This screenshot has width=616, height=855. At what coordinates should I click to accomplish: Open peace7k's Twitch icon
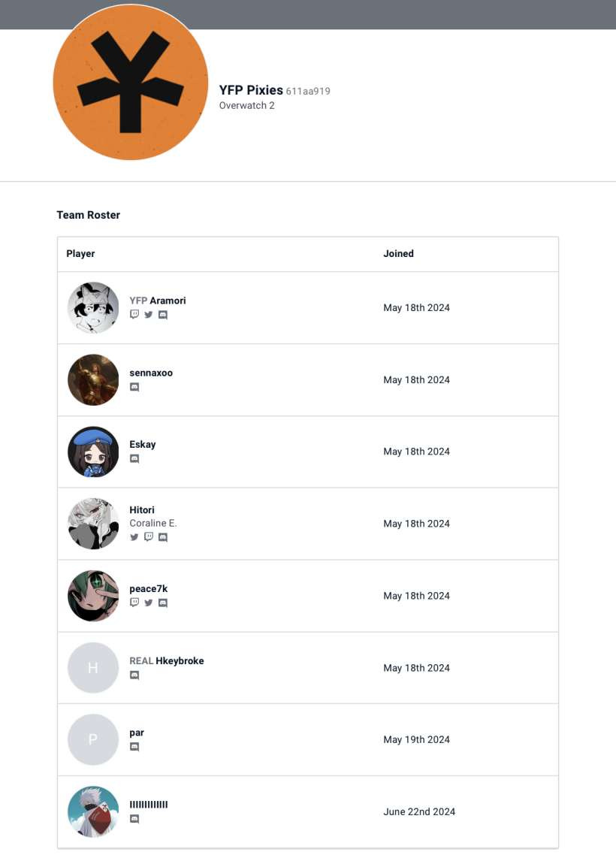click(x=134, y=603)
